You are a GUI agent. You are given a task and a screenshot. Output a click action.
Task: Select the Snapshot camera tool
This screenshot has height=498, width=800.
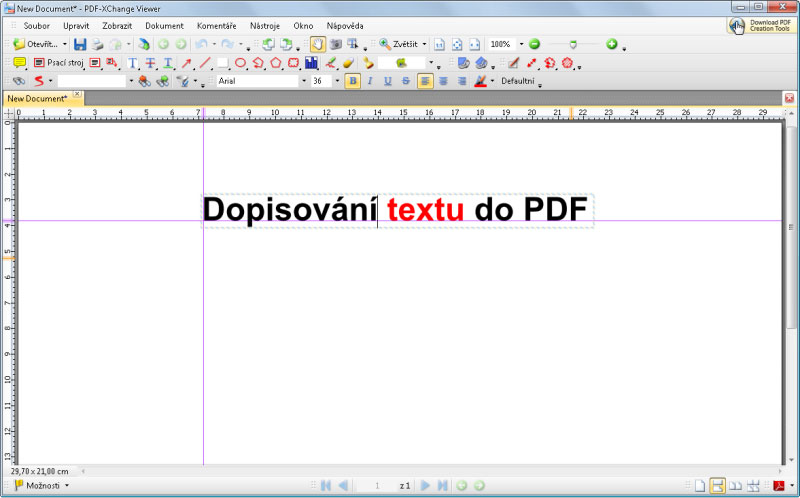[336, 44]
